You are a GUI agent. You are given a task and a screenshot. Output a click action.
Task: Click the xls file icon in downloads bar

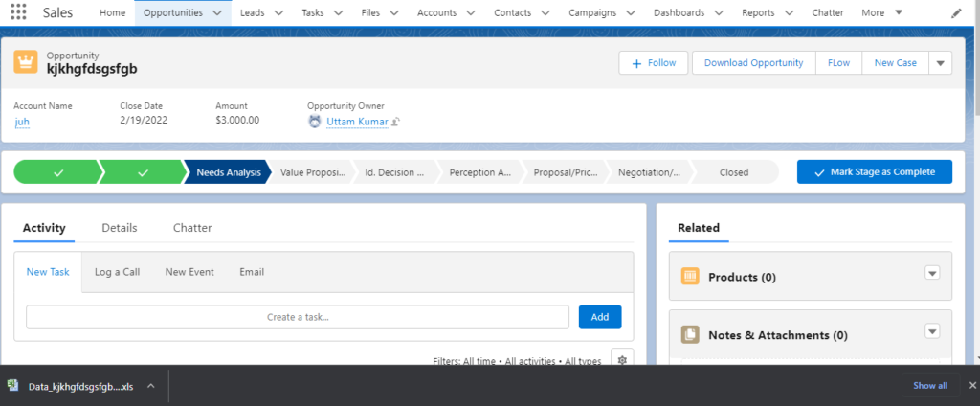(12, 386)
